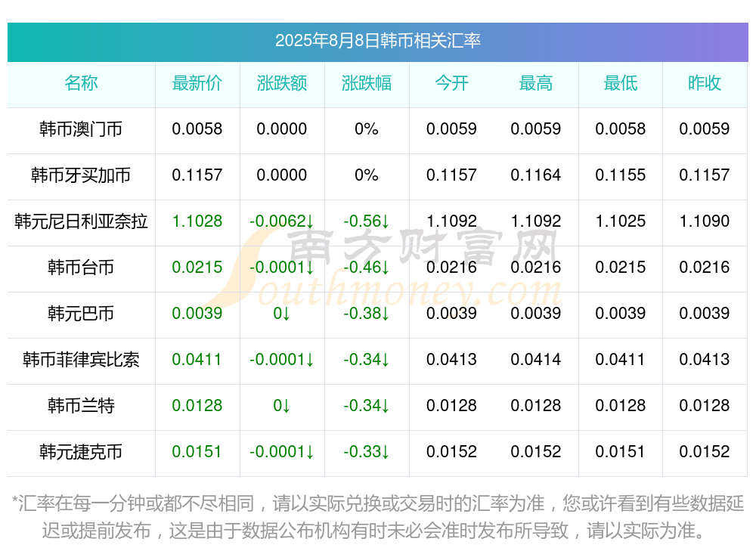
Task: Click the 韩币澳门币 row name
Action: tap(81, 129)
